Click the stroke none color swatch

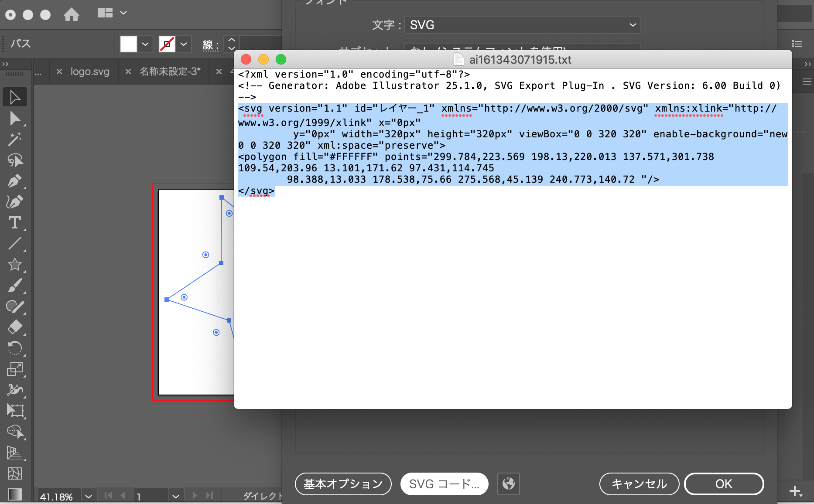tap(167, 44)
